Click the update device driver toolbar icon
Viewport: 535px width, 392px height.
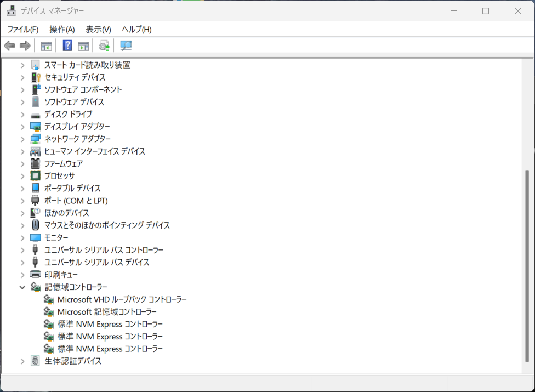104,46
